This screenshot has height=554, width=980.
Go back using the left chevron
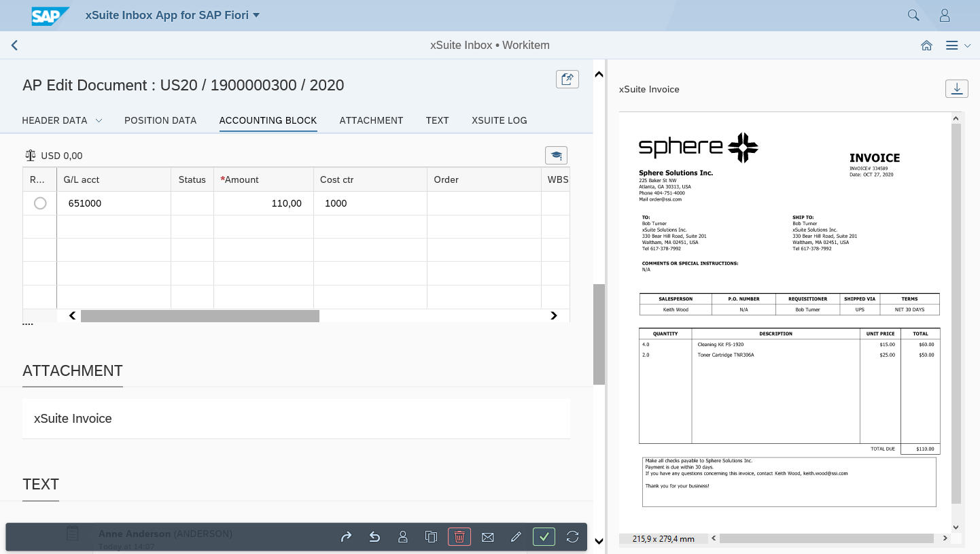pyautogui.click(x=14, y=46)
